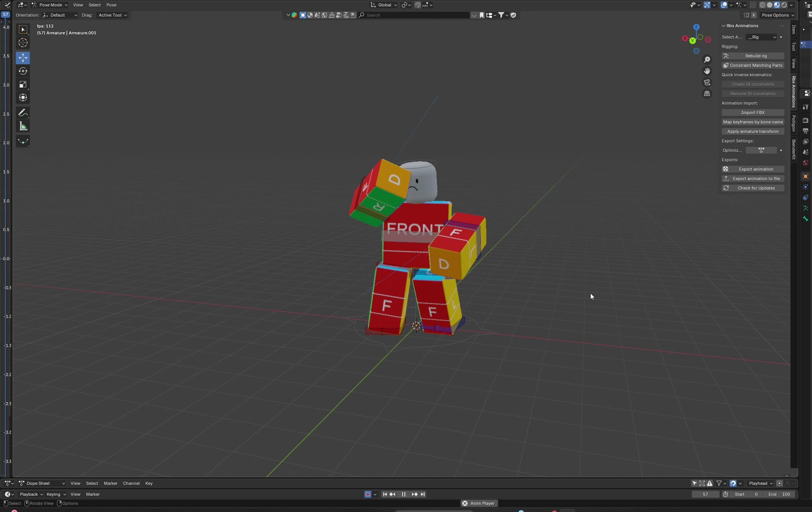The image size is (812, 512).
Task: Pause the animation playback
Action: point(404,494)
